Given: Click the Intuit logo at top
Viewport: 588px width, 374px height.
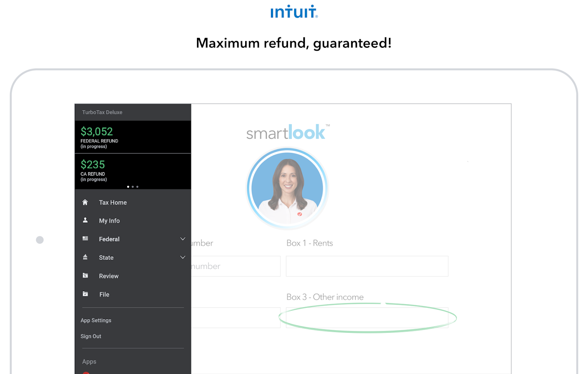Looking at the screenshot, I should tap(294, 12).
